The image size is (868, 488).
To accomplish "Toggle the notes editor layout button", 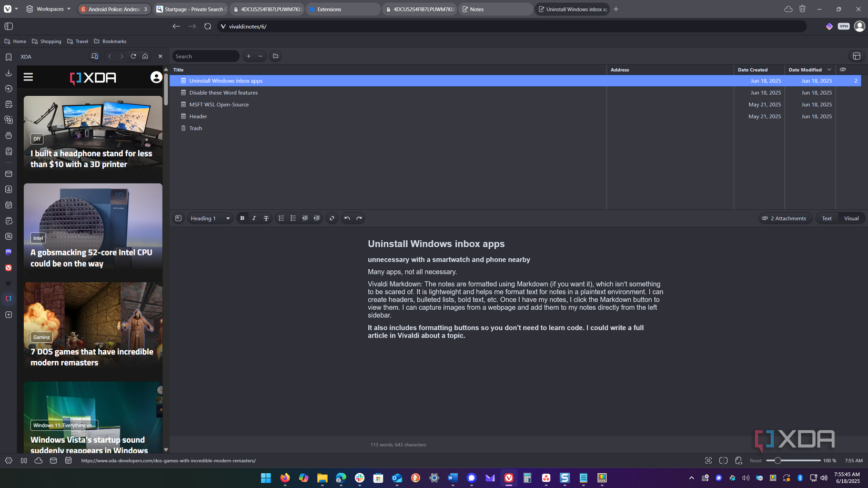I will pyautogui.click(x=856, y=56).
